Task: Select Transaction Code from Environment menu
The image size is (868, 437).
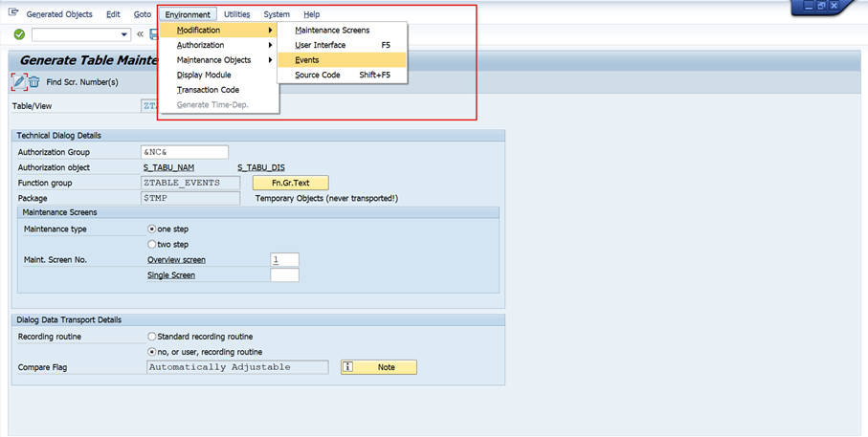Action: point(208,90)
